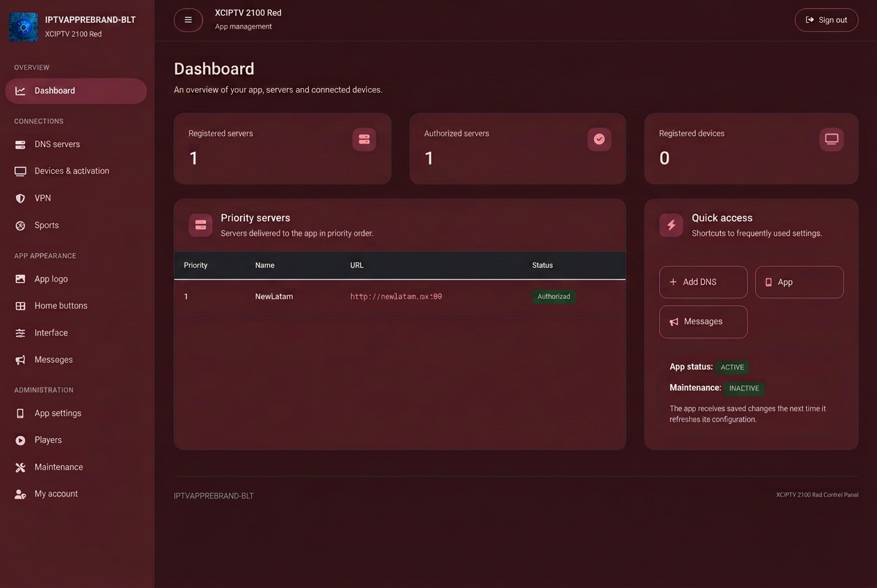This screenshot has height=588, width=877.
Task: Open the VPN menu item
Action: point(76,198)
